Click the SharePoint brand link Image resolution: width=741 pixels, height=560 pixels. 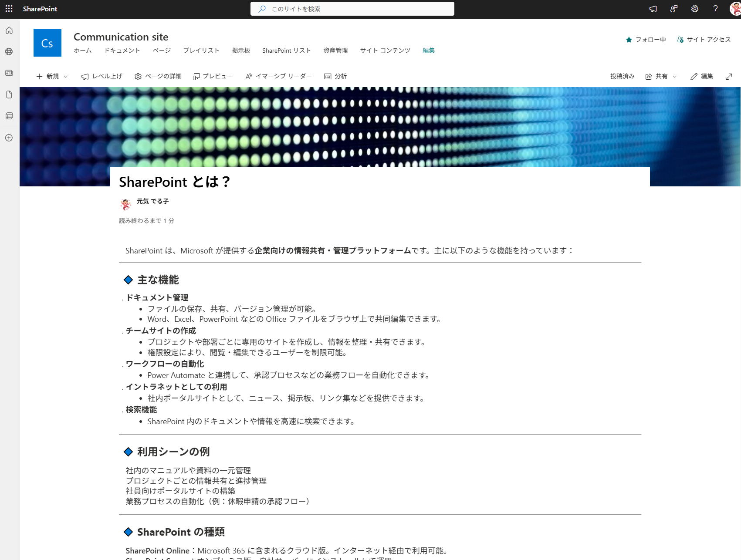(x=40, y=9)
